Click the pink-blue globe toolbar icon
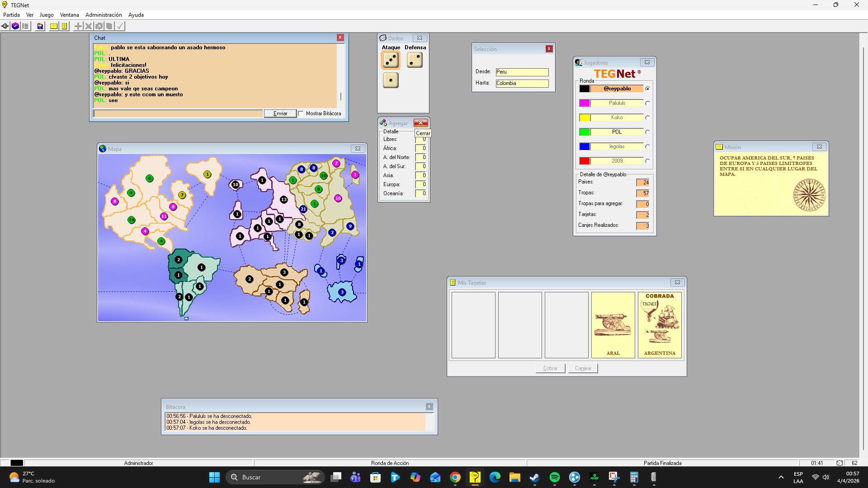The image size is (868, 488). point(15,26)
